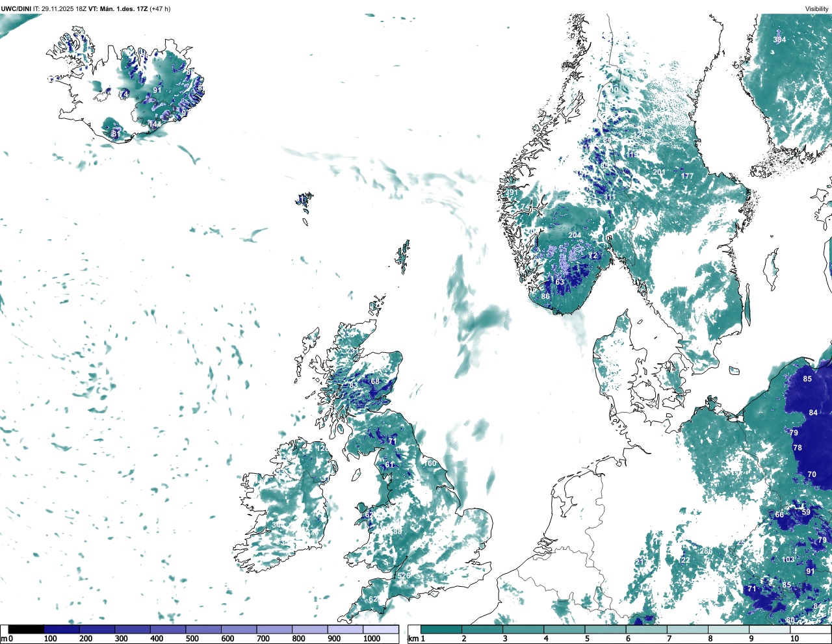Click the visibility value '84' over the Baltic
This screenshot has height=644, width=832.
click(x=813, y=413)
